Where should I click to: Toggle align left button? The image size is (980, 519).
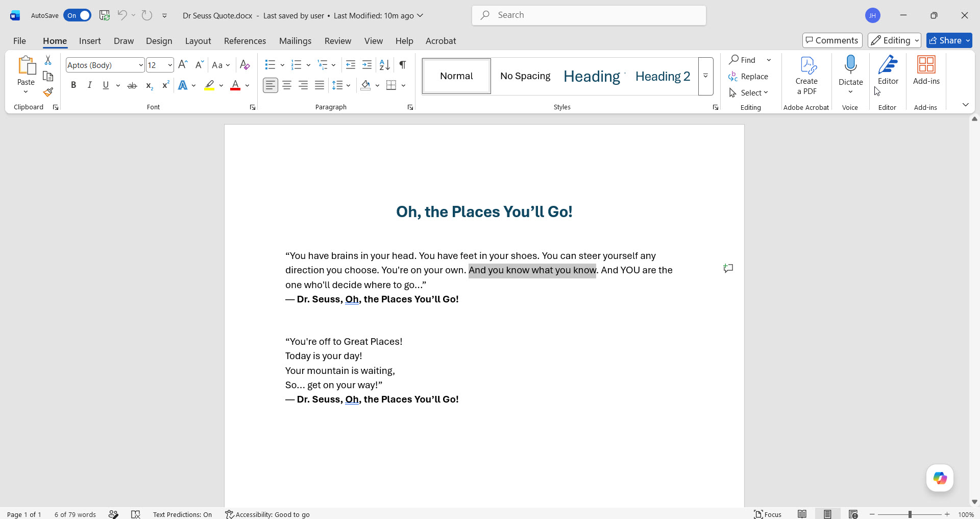click(271, 85)
